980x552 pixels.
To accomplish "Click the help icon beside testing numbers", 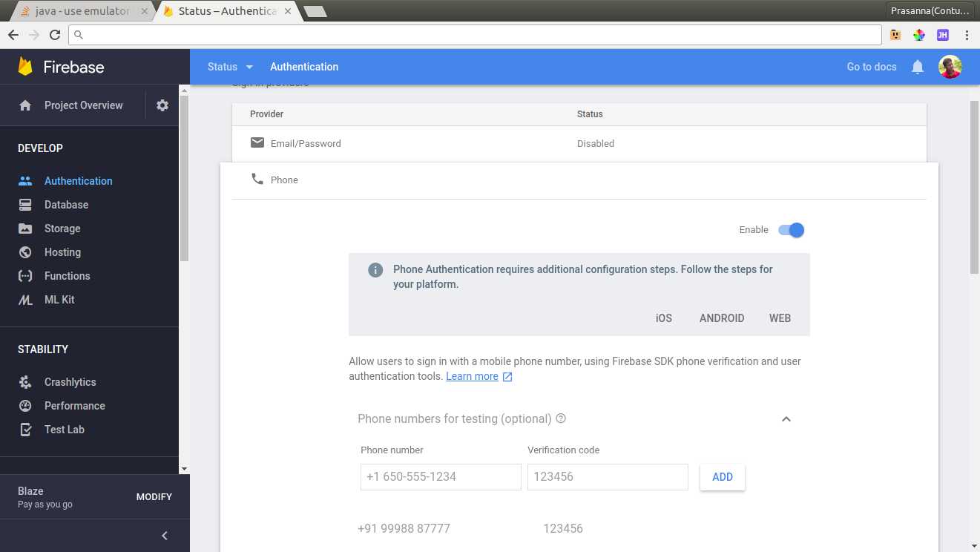I will pos(561,418).
